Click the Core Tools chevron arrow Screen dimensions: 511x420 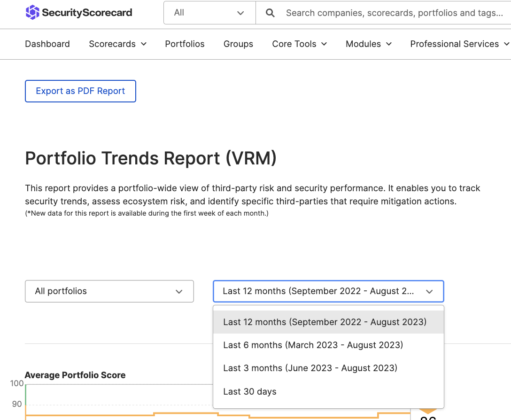point(324,44)
